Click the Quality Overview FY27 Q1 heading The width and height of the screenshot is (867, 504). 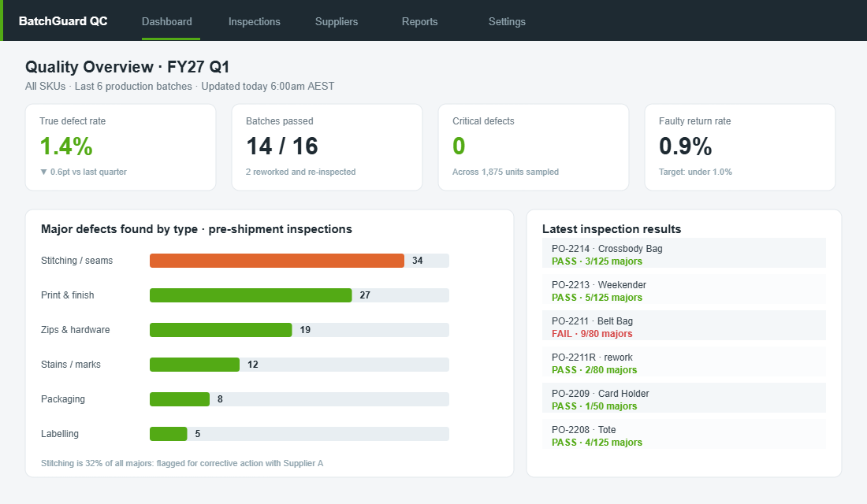(x=127, y=67)
